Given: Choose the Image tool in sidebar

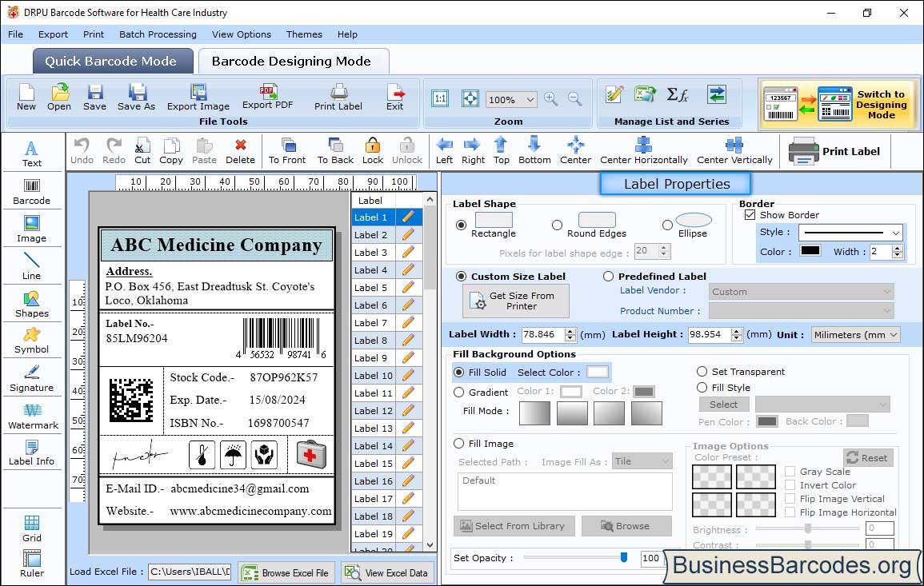Looking at the screenshot, I should pos(32,229).
